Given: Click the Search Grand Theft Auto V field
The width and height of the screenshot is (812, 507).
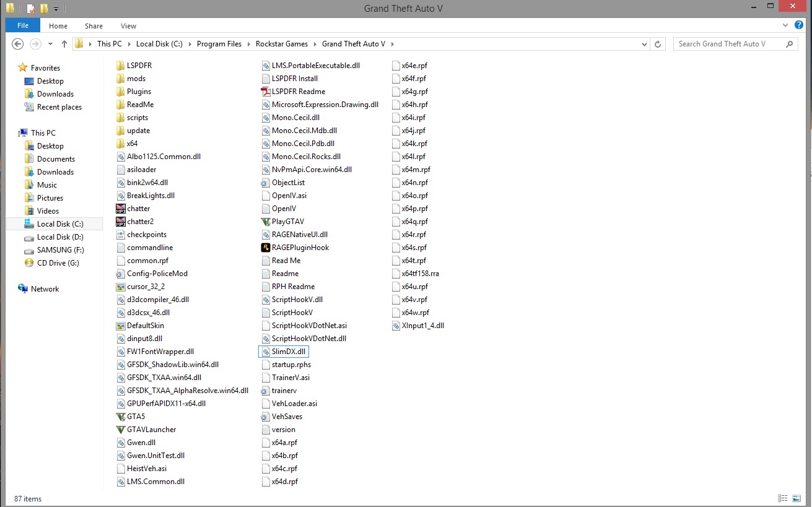Looking at the screenshot, I should [x=728, y=44].
